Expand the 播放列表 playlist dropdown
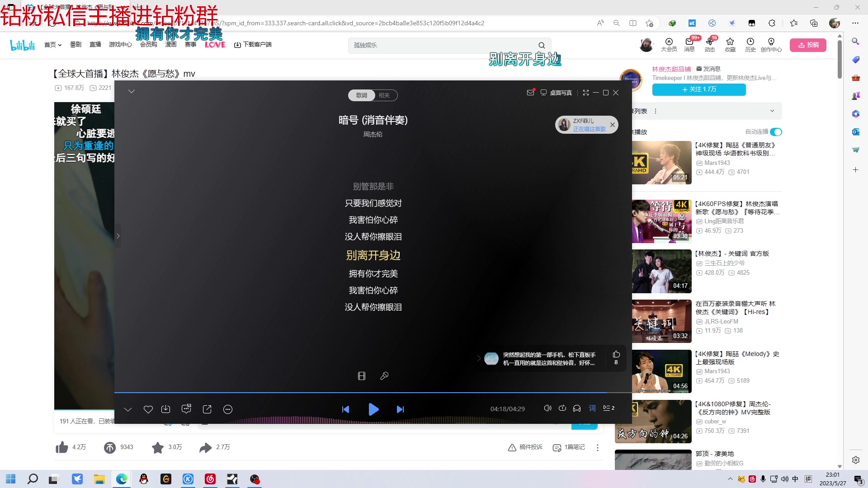This screenshot has width=868, height=488. [x=773, y=111]
